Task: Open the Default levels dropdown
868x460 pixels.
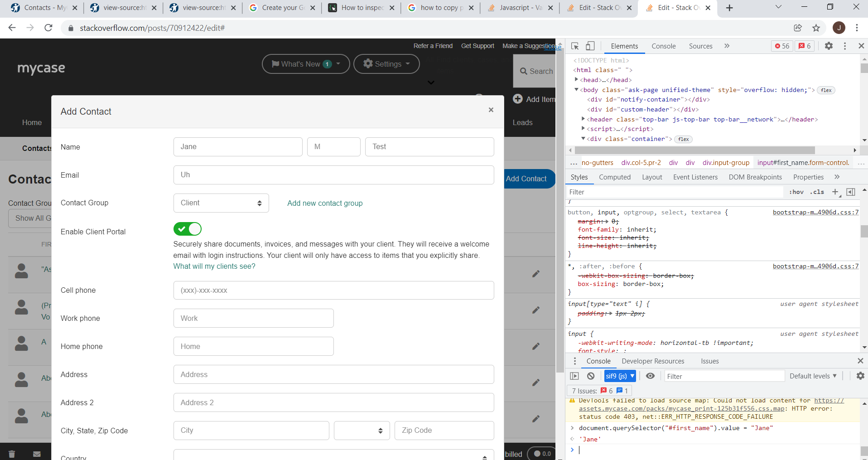Action: click(x=813, y=376)
